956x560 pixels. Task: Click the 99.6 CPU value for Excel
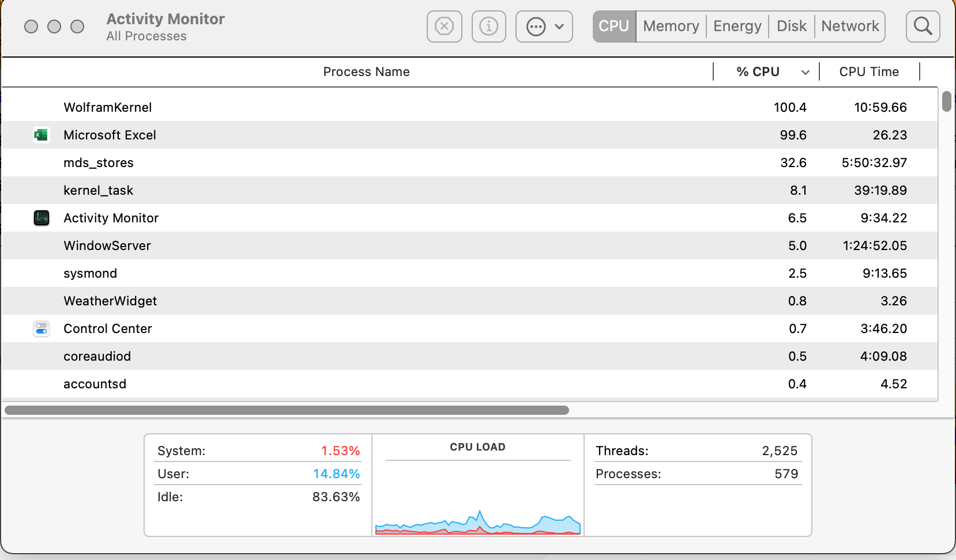coord(793,135)
